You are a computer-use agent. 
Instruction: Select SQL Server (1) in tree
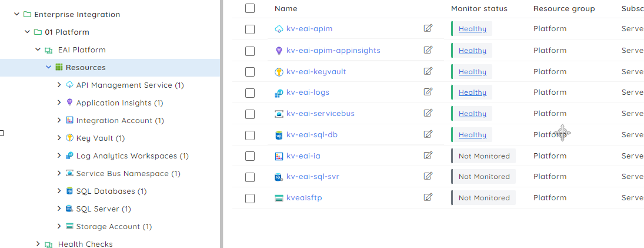click(x=104, y=209)
